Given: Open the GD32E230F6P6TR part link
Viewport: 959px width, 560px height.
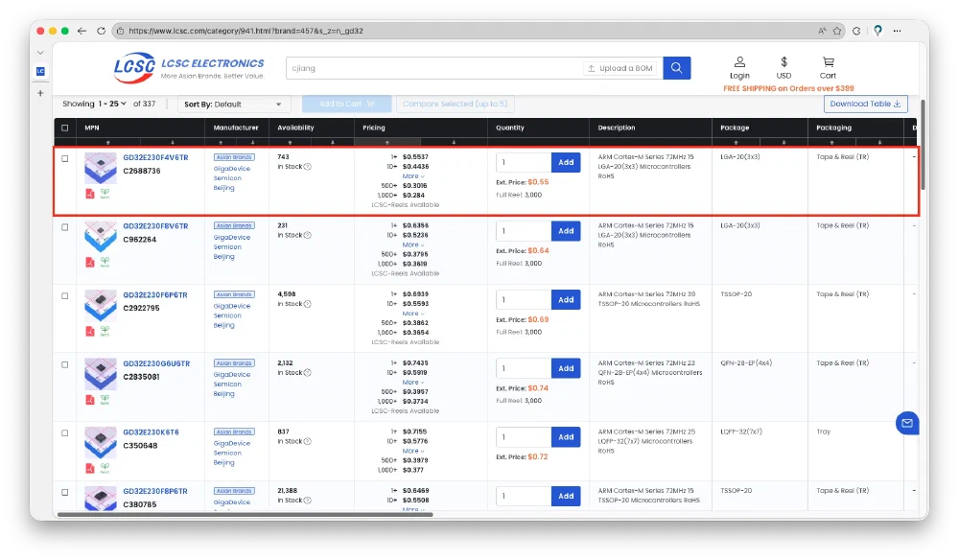Looking at the screenshot, I should [x=155, y=294].
